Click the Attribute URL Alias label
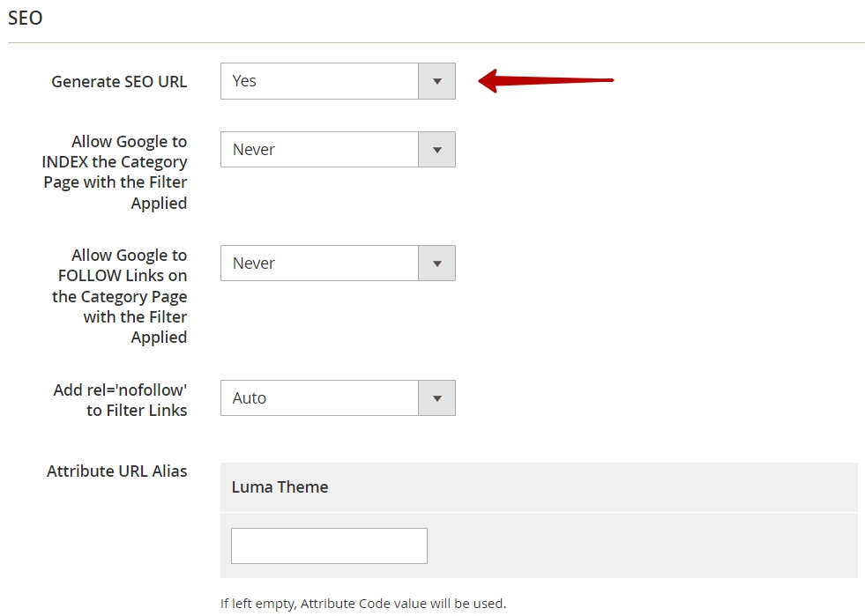This screenshot has height=616, width=865. pos(117,471)
